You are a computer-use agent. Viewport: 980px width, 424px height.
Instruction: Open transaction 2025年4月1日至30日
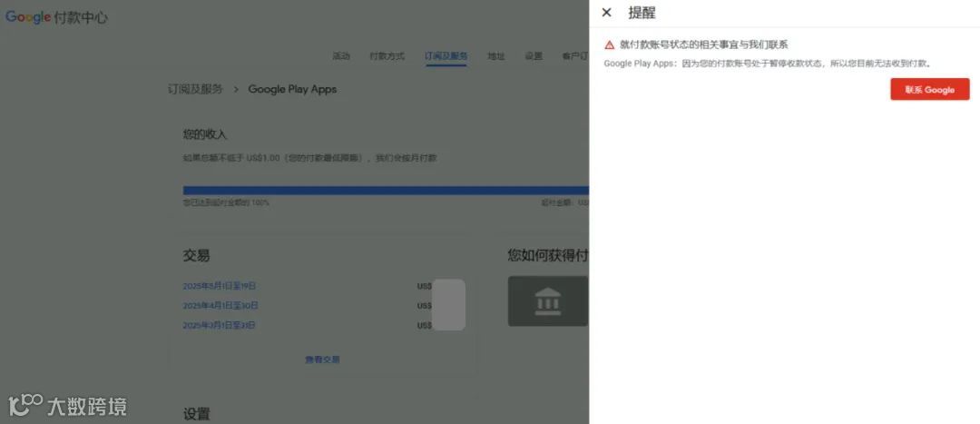[220, 306]
